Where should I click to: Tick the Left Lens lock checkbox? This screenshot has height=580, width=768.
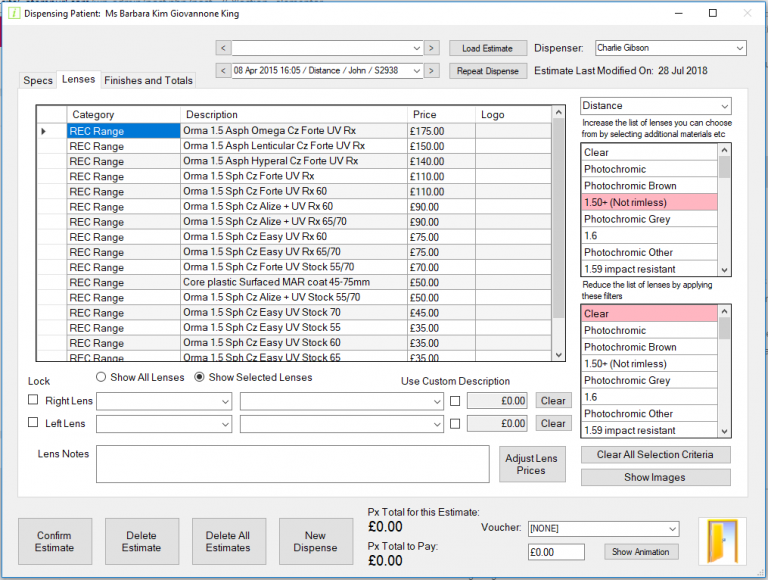pyautogui.click(x=33, y=422)
